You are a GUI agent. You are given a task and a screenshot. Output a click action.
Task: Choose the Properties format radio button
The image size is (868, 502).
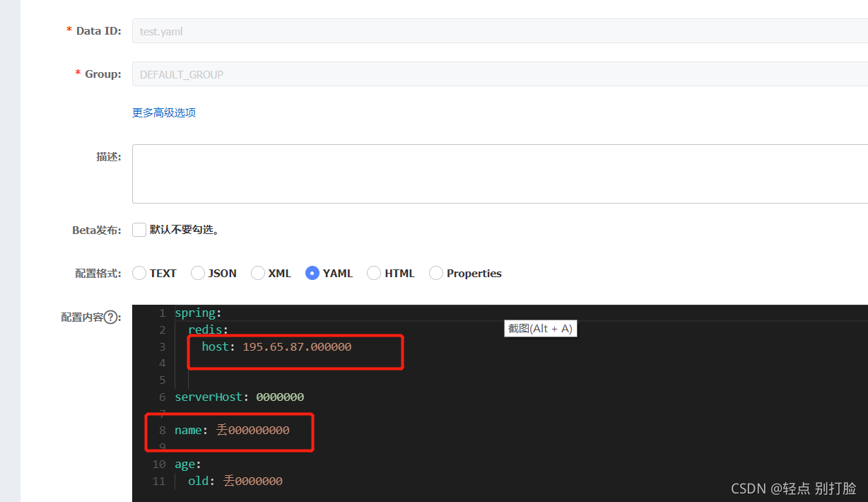(x=436, y=273)
